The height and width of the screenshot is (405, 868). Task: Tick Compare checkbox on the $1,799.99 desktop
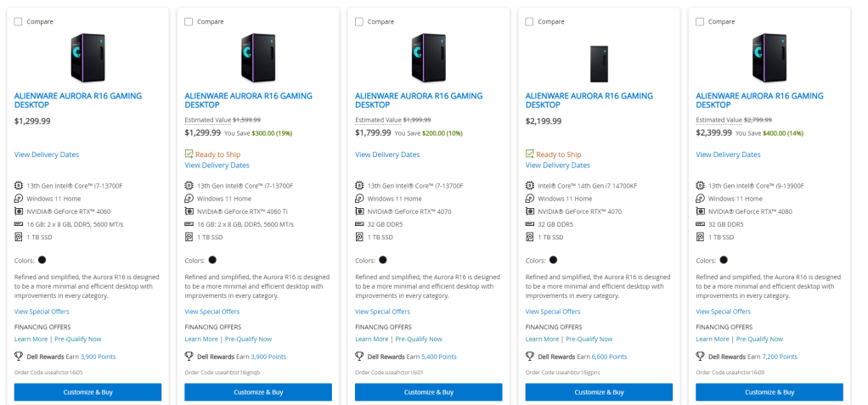(x=359, y=21)
